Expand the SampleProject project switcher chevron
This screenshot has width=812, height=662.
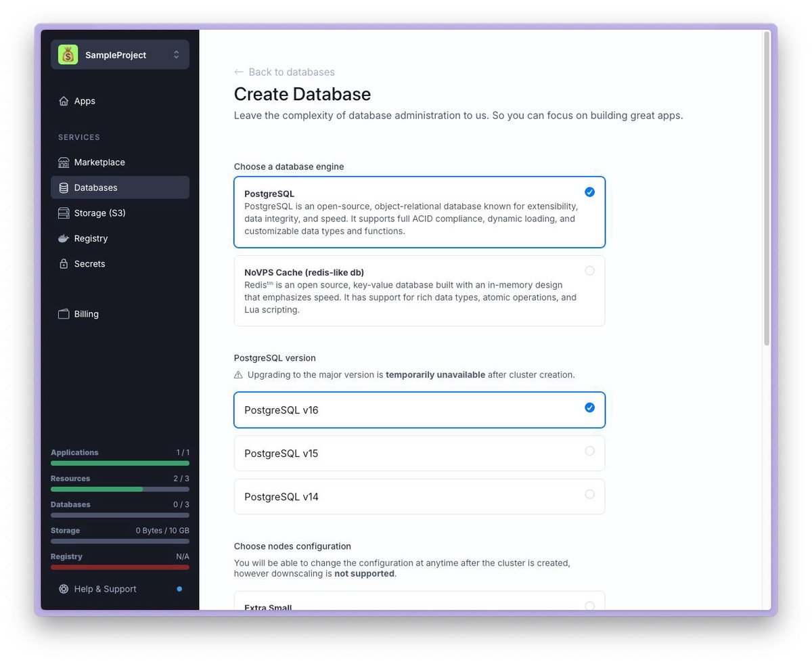pyautogui.click(x=176, y=55)
